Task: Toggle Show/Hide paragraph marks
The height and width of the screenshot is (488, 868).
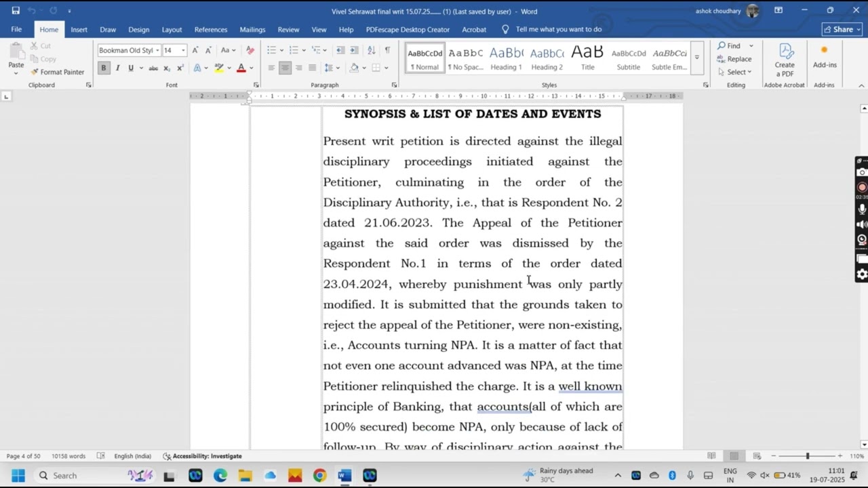Action: 387,50
